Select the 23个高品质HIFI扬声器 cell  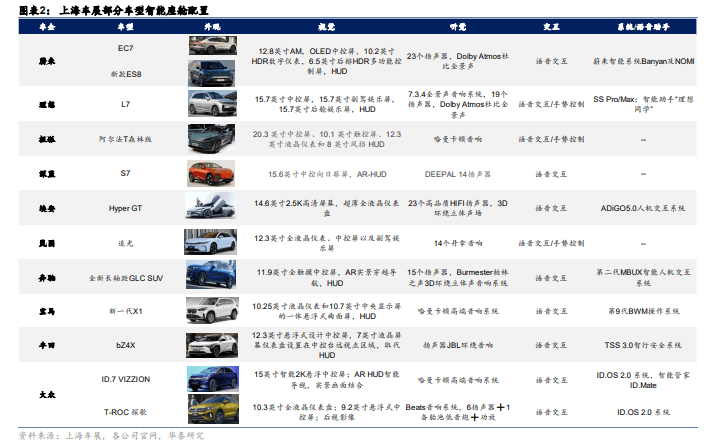457,208
